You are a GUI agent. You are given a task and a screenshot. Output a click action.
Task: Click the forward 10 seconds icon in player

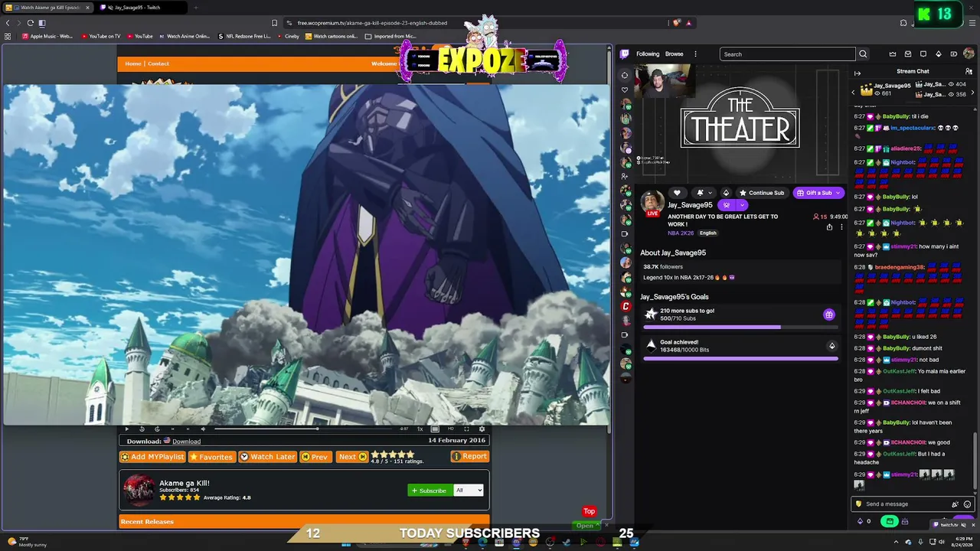click(x=157, y=429)
